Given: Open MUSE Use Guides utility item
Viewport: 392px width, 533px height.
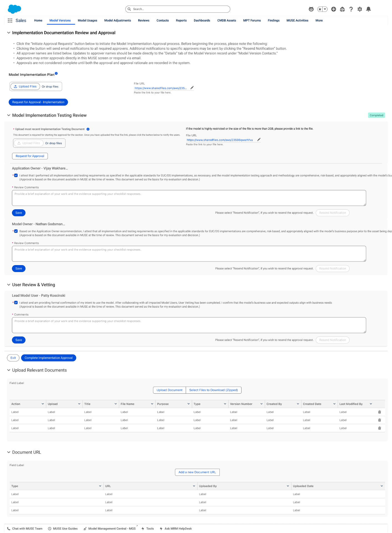Looking at the screenshot, I should click(63, 529).
